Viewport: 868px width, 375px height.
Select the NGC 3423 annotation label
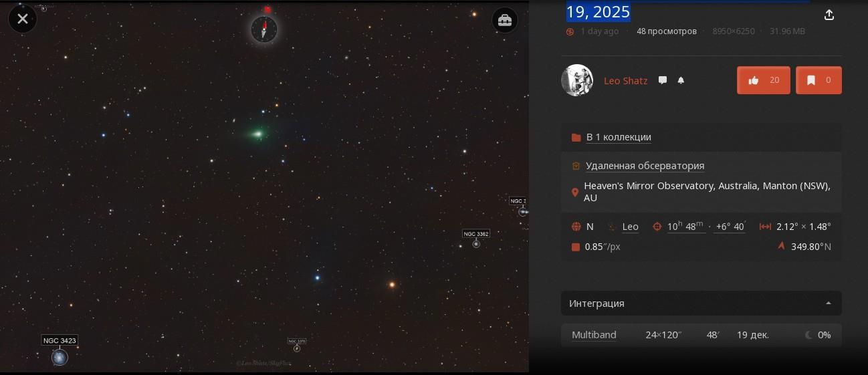click(x=60, y=340)
